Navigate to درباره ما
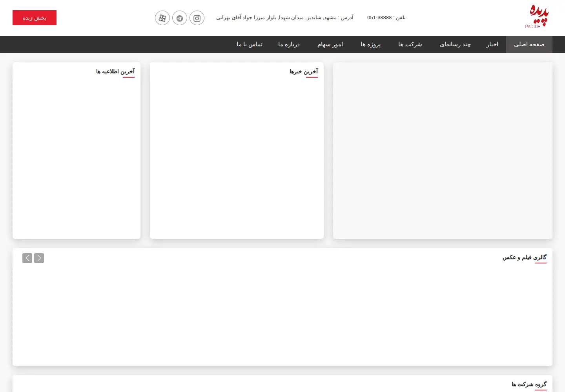 (x=289, y=44)
